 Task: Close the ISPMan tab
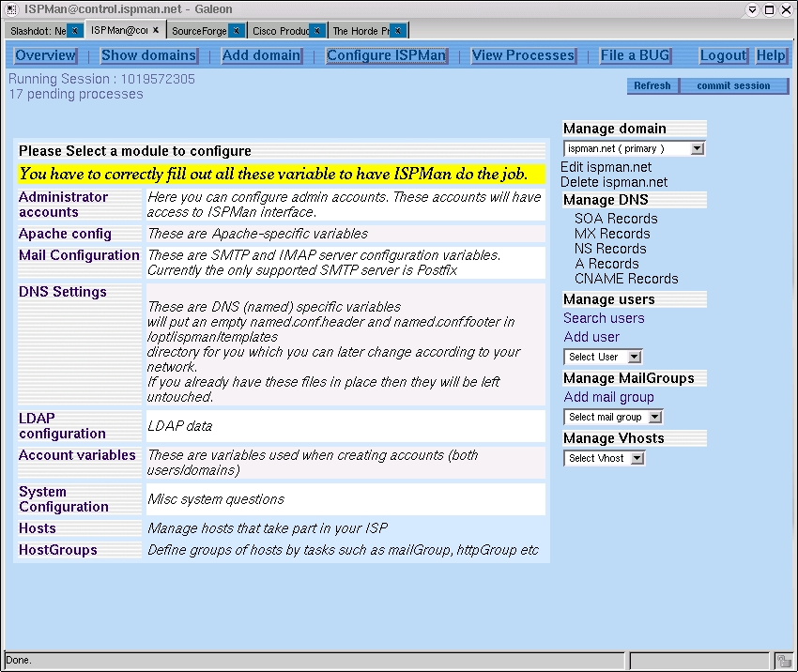[x=156, y=30]
